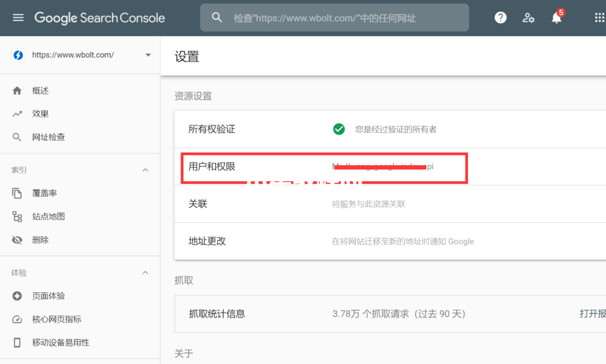Click the 索引 section label
The height and width of the screenshot is (364, 606).
pyautogui.click(x=19, y=170)
